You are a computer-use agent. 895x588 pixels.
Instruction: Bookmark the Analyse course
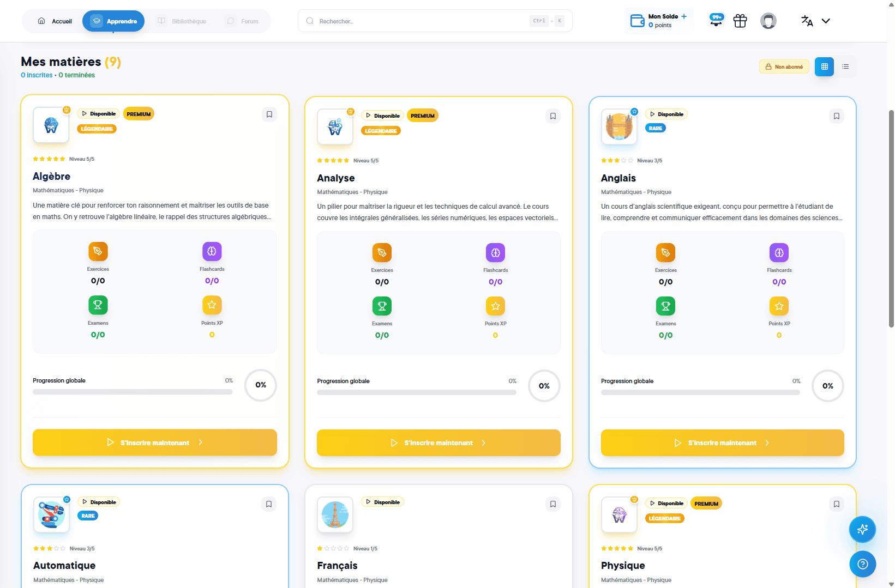[552, 116]
